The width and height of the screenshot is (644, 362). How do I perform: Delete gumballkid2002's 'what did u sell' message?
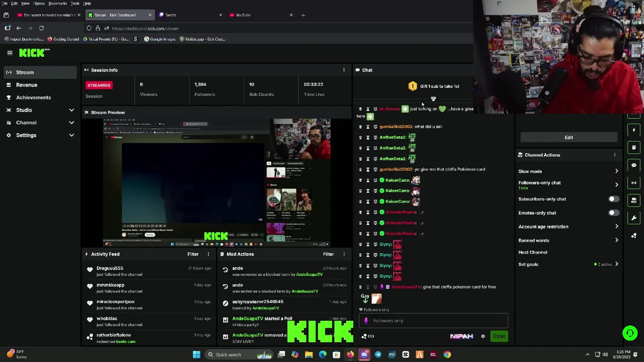click(x=360, y=127)
